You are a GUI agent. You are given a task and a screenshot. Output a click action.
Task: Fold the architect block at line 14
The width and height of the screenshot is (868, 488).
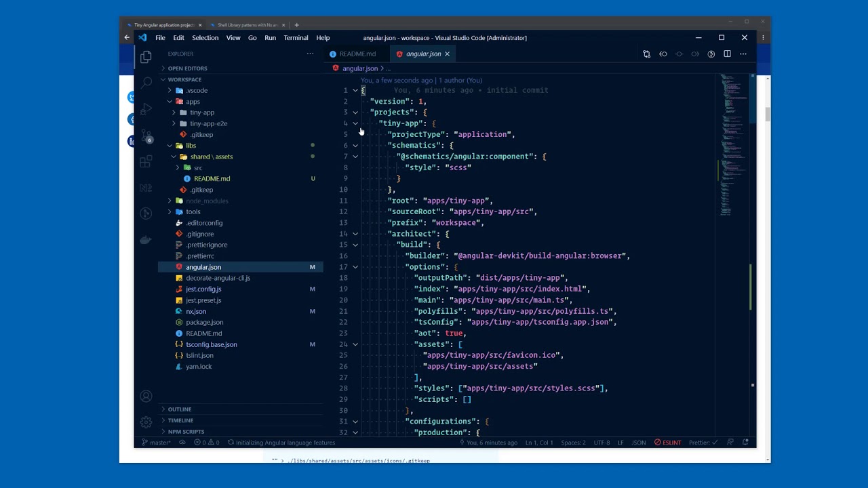pyautogui.click(x=355, y=234)
